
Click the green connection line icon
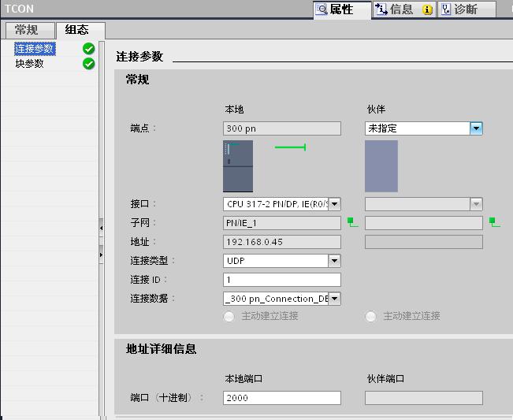[x=291, y=147]
